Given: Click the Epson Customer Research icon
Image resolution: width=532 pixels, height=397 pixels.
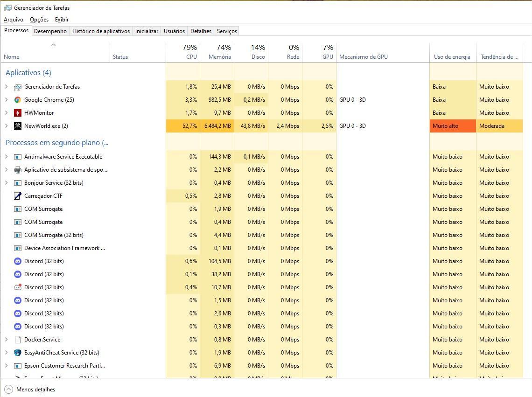Looking at the screenshot, I should [18, 366].
